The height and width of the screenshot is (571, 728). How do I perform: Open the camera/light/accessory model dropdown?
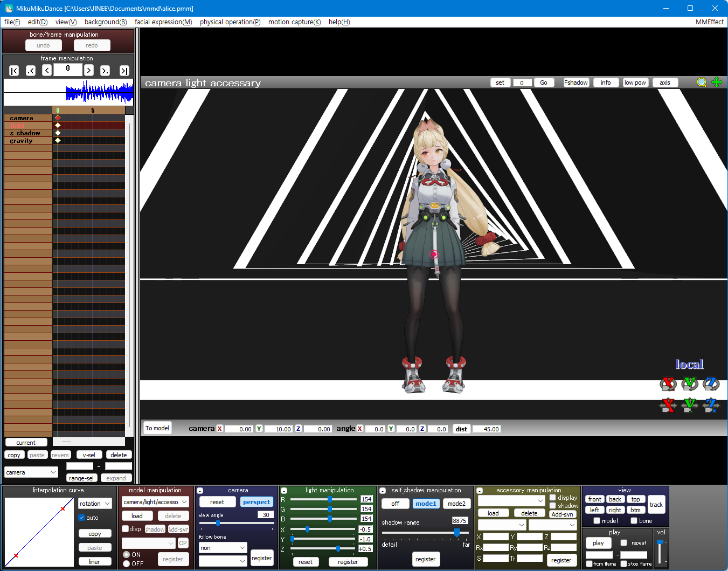(155, 502)
